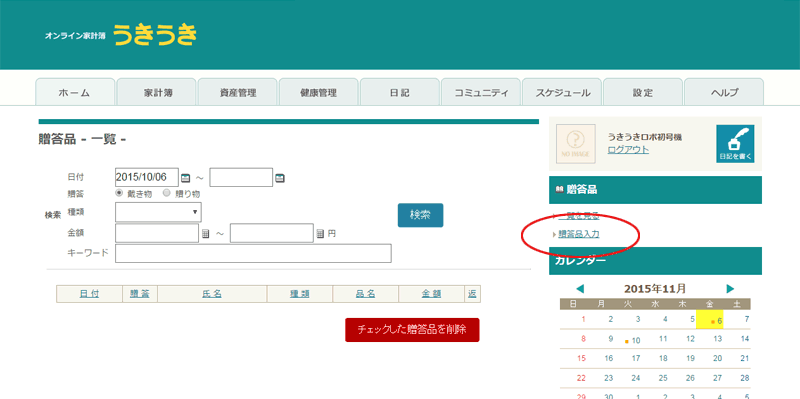Sort table by 返 column header

472,294
